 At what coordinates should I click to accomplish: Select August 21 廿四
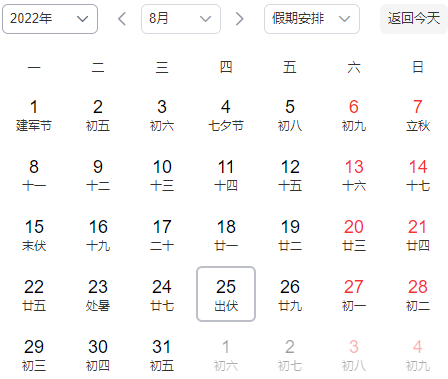click(418, 236)
